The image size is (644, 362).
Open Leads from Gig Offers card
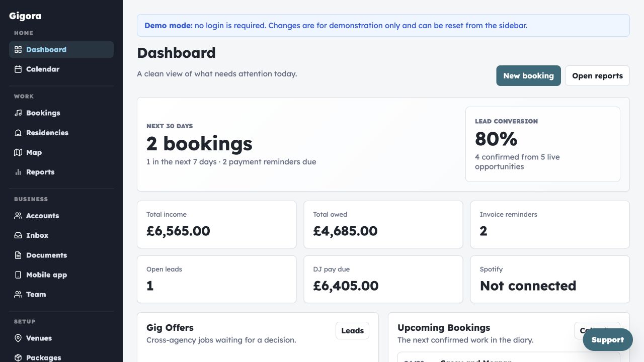tap(352, 331)
